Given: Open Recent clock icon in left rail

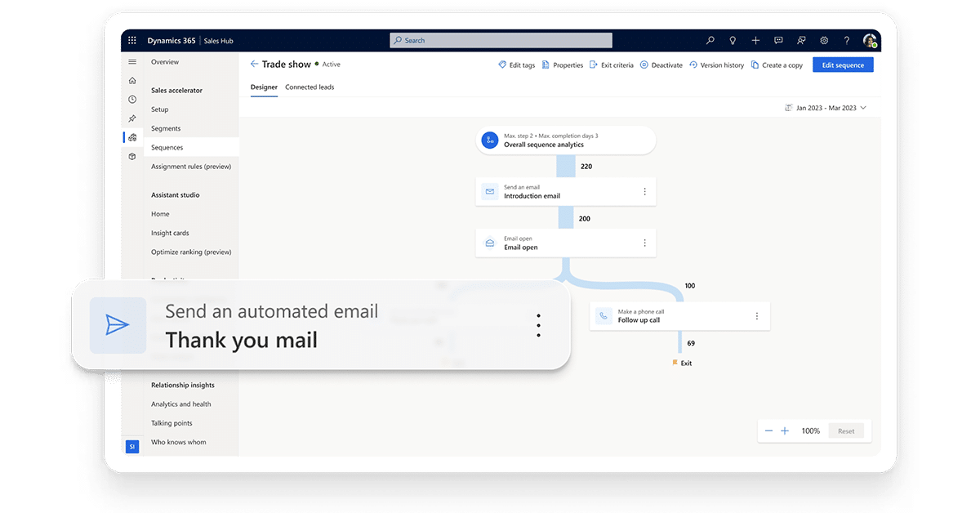Looking at the screenshot, I should click(x=132, y=100).
